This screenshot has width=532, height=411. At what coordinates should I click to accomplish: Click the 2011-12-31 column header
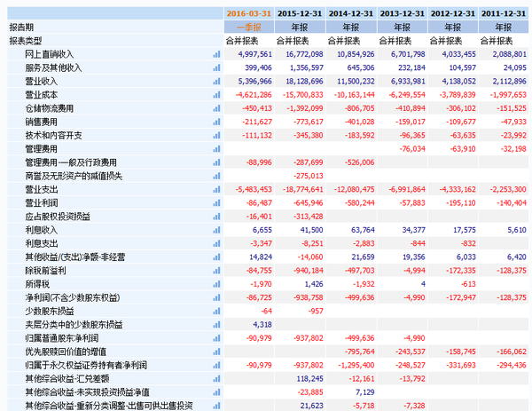tap(504, 13)
